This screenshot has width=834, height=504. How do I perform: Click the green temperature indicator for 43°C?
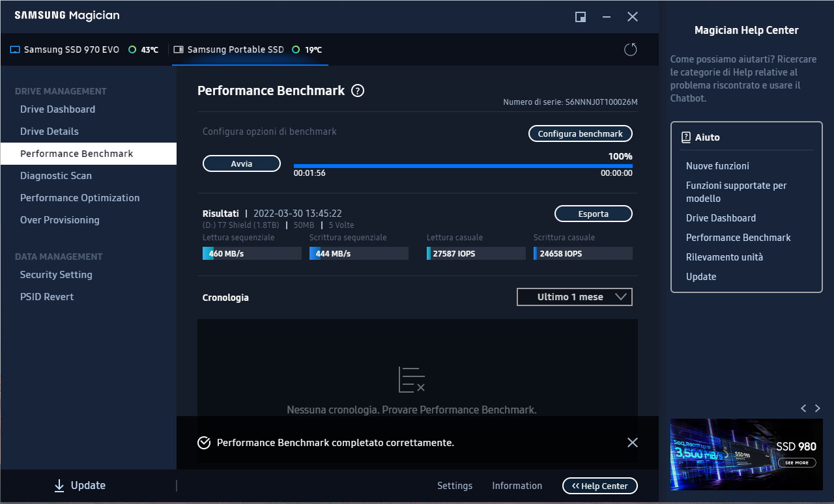[x=132, y=49]
